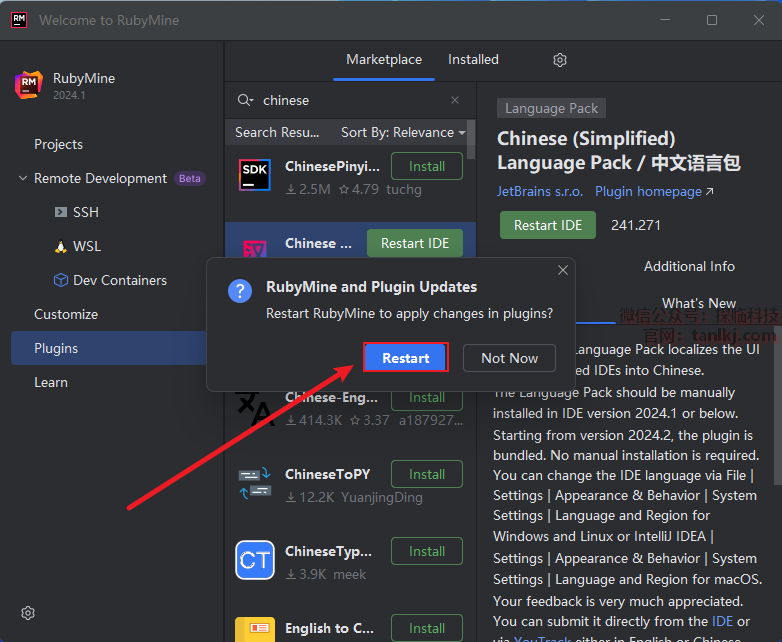The height and width of the screenshot is (642, 782).
Task: Select the ChineseToPY plugin name
Action: (x=327, y=474)
